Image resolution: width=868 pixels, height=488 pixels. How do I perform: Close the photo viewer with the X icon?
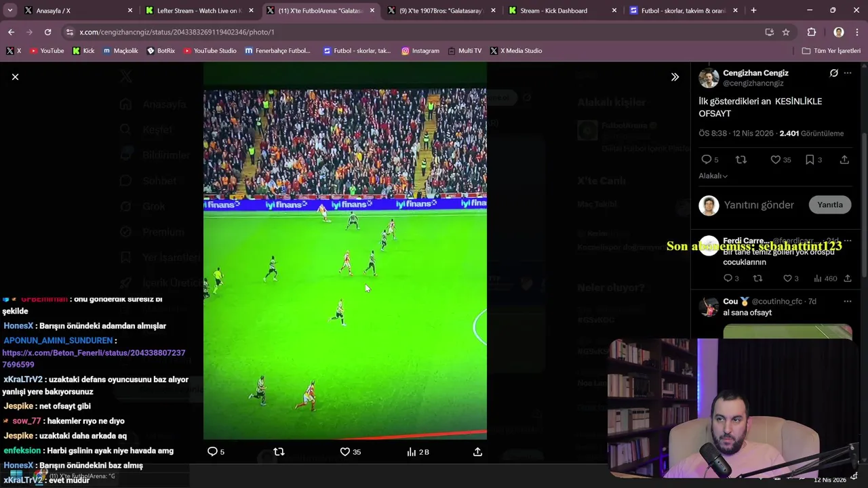pos(15,77)
